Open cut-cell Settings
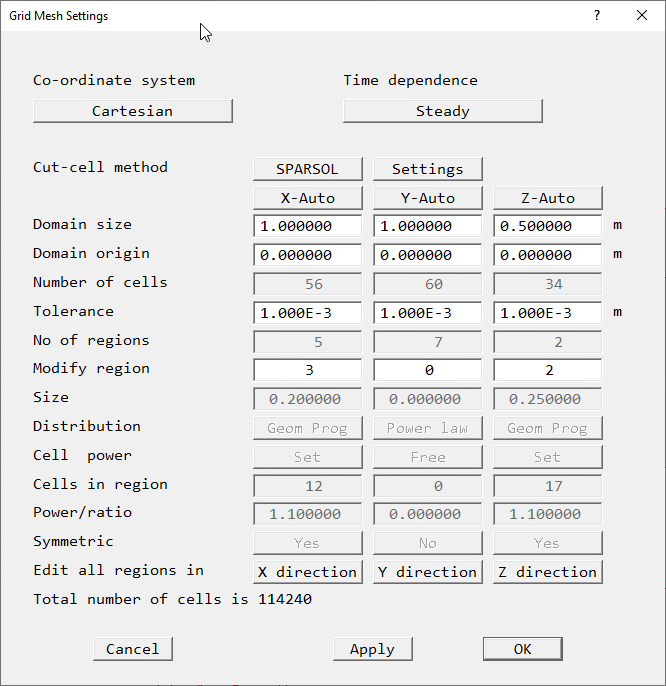The image size is (666, 686). [427, 169]
